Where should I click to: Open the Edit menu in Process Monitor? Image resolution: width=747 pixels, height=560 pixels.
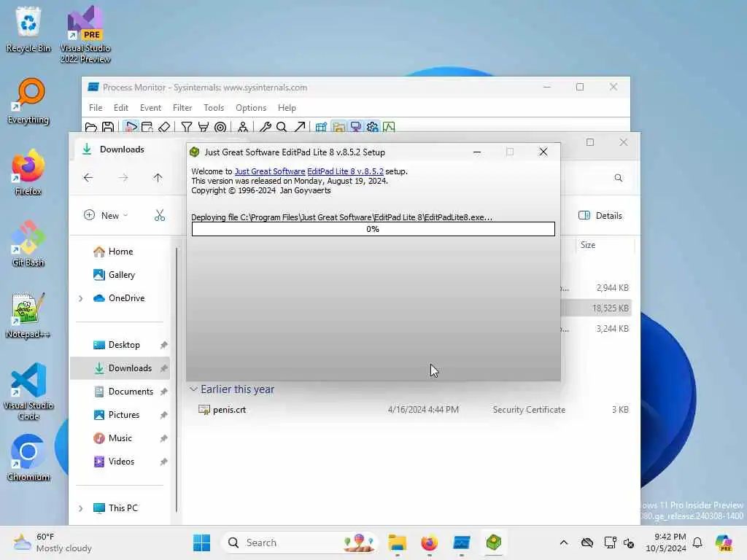tap(121, 108)
